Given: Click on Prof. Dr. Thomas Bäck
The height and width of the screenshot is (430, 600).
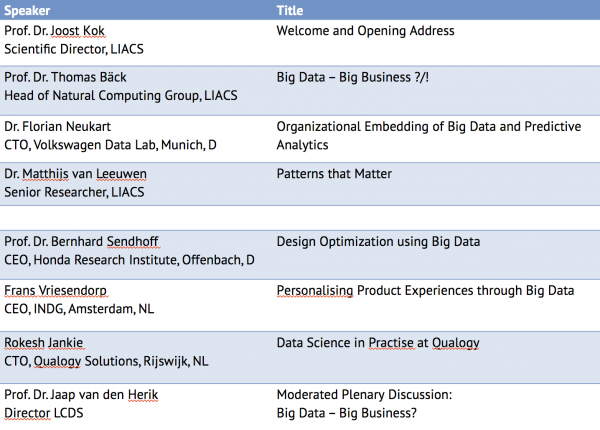Looking at the screenshot, I should click(x=65, y=77).
